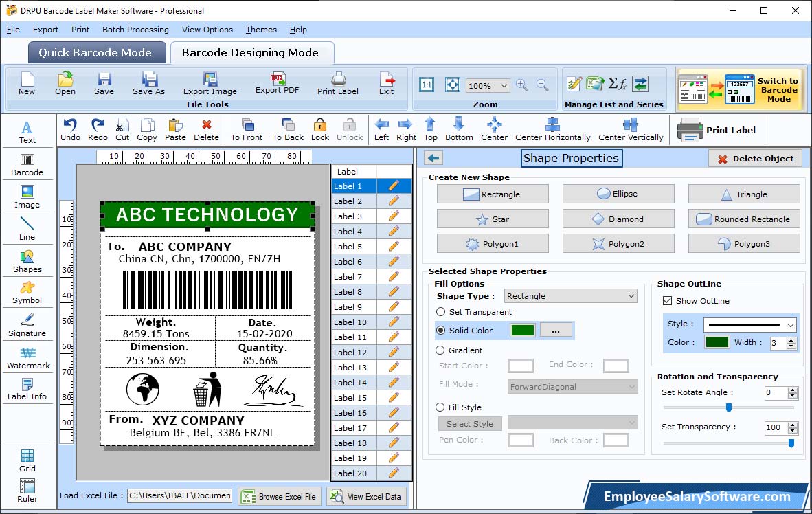Click the outline Color swatch

coord(717,342)
